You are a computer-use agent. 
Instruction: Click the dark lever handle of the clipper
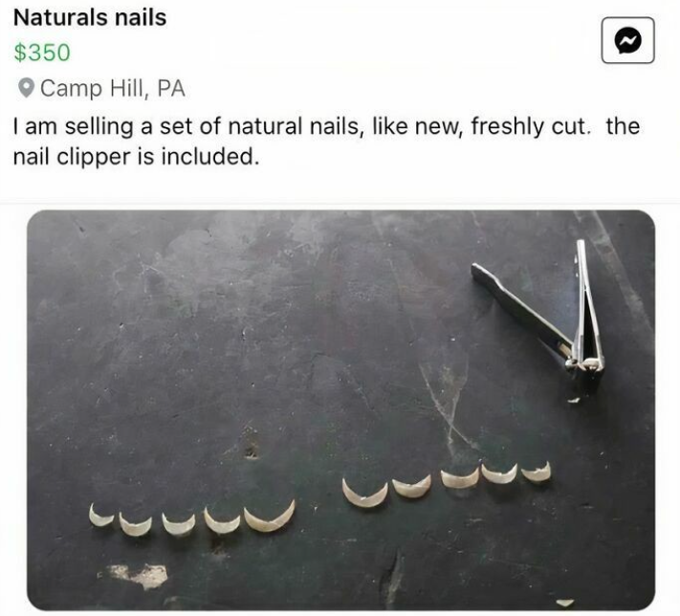click(x=521, y=307)
